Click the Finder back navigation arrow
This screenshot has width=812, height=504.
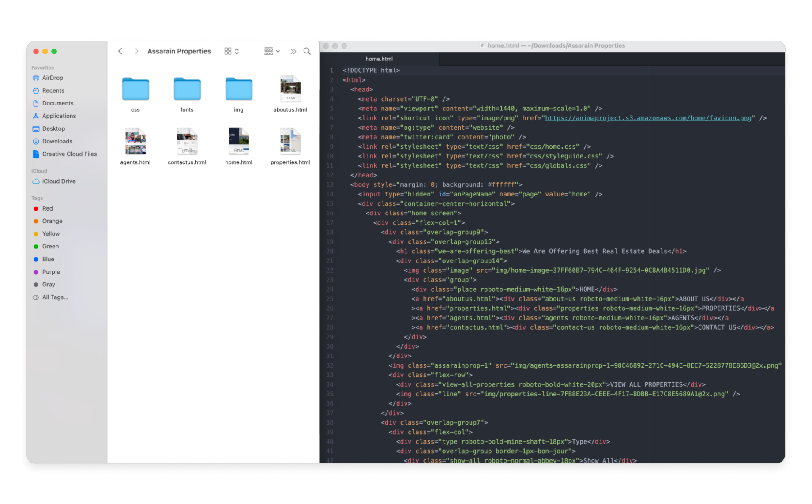click(120, 51)
